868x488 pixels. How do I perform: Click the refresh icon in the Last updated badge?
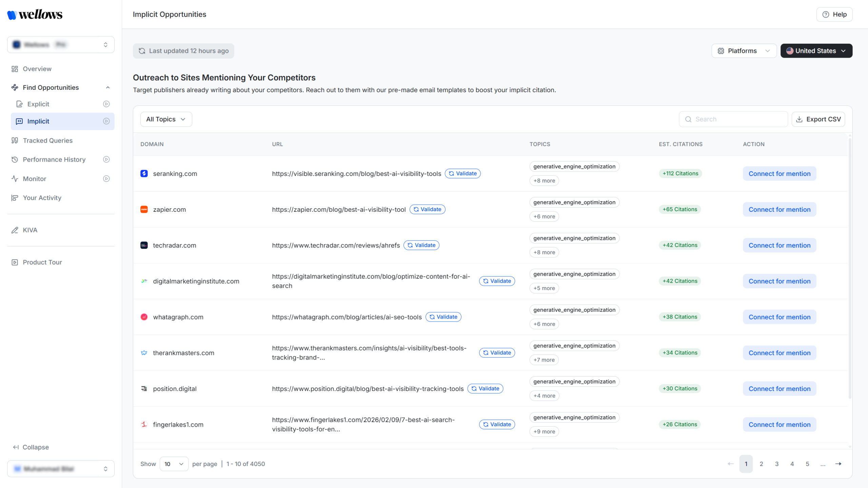[x=142, y=51]
